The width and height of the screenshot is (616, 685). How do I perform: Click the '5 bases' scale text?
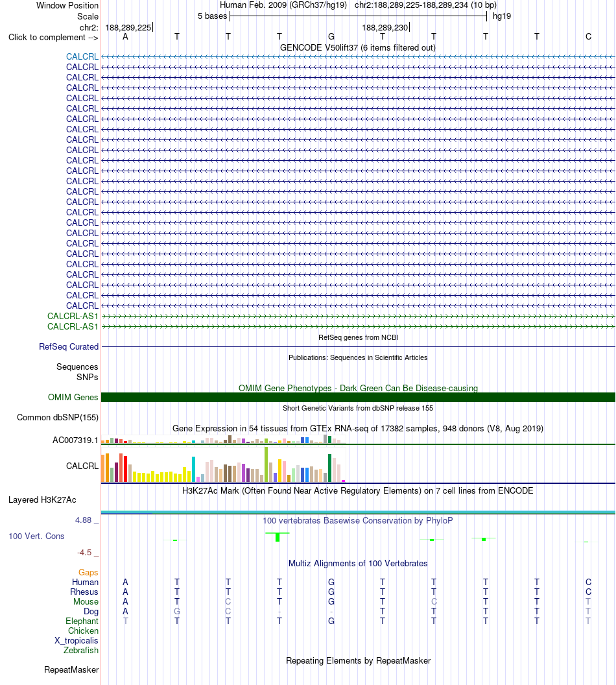click(213, 16)
